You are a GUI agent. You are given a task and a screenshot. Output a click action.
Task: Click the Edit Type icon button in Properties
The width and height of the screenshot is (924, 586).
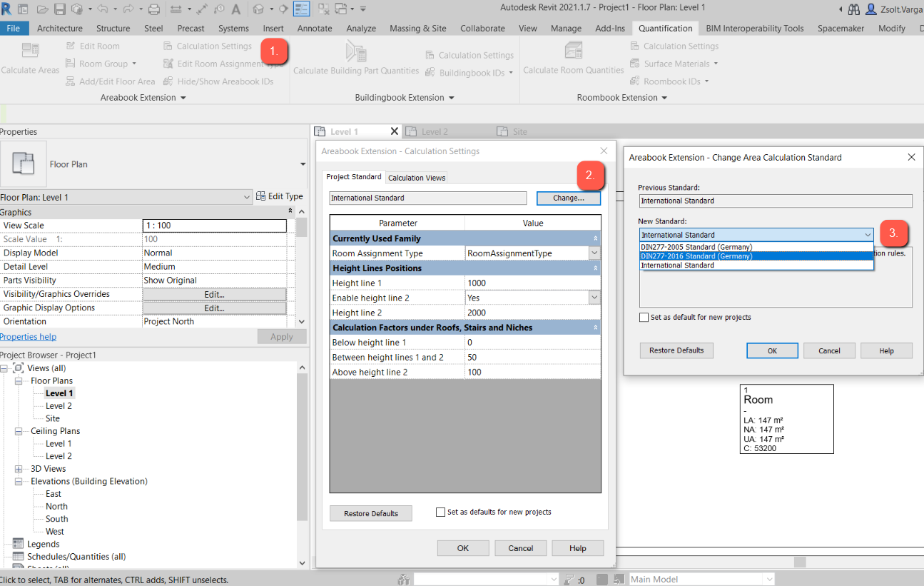pyautogui.click(x=280, y=196)
